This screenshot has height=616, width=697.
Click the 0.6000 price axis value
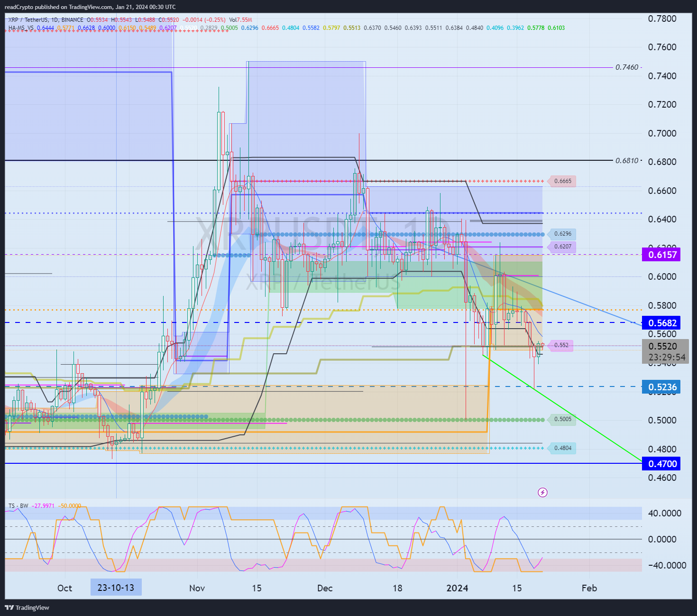tap(662, 276)
